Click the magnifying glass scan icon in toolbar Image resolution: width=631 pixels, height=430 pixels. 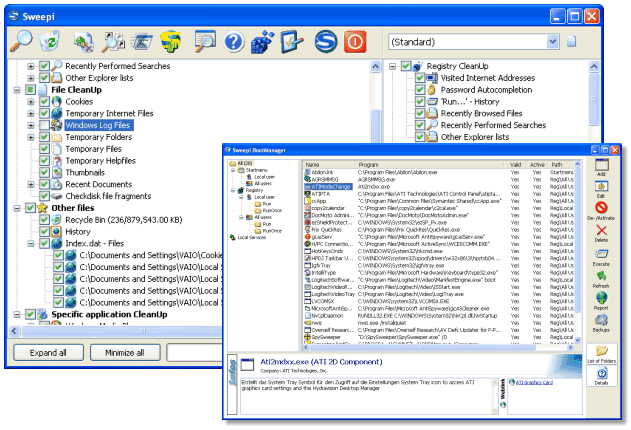21,41
